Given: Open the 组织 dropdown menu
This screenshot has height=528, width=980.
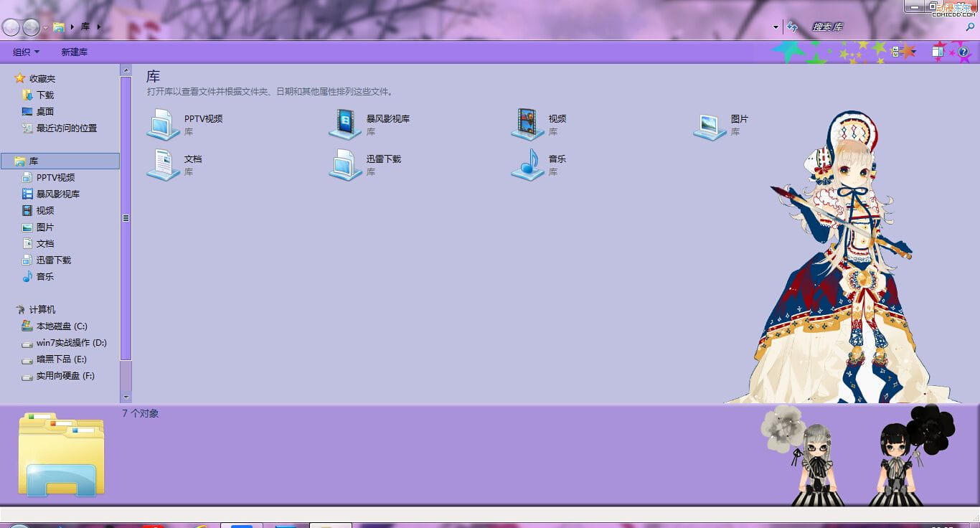Looking at the screenshot, I should pos(26,51).
